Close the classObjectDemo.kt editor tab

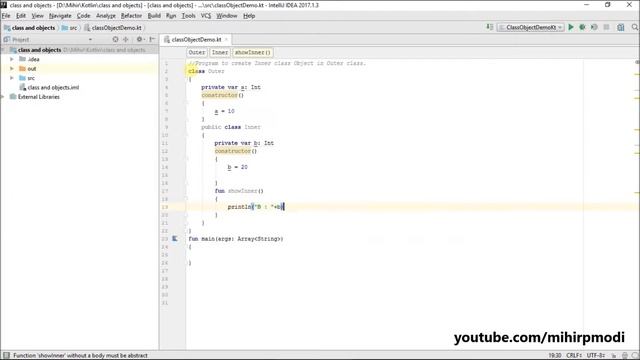[226, 40]
